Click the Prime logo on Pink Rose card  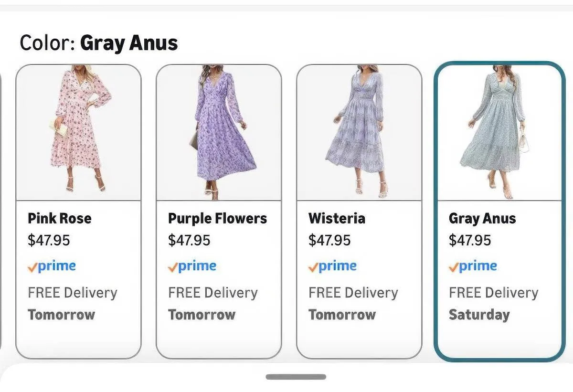pyautogui.click(x=52, y=266)
